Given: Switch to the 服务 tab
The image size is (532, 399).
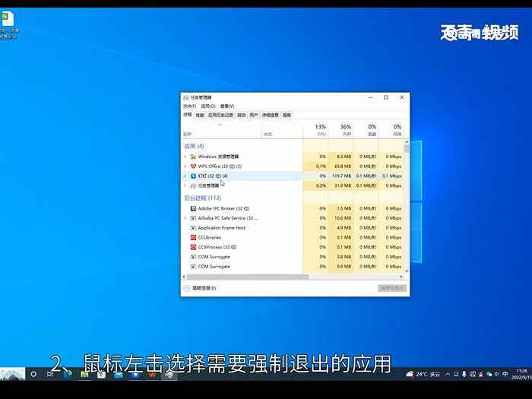Looking at the screenshot, I should (287, 115).
